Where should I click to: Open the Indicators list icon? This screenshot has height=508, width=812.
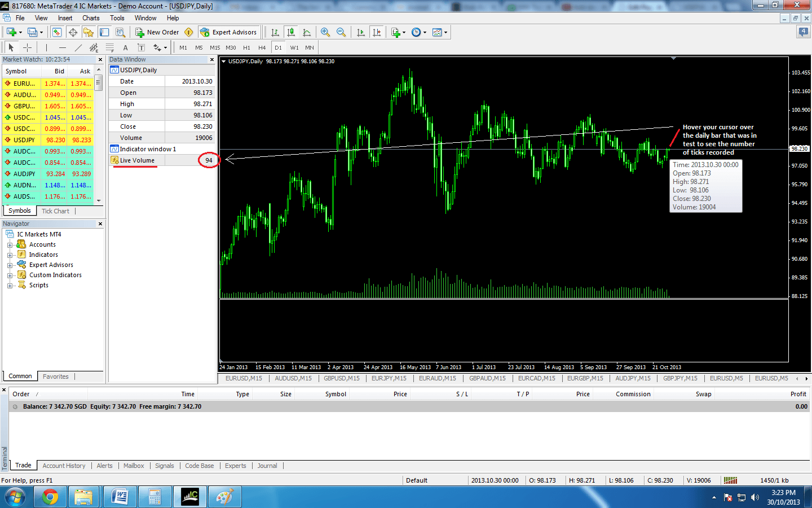[395, 32]
